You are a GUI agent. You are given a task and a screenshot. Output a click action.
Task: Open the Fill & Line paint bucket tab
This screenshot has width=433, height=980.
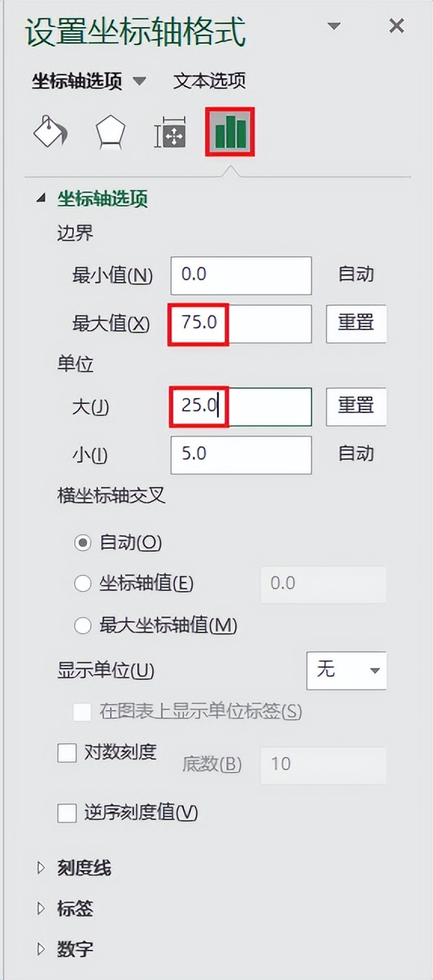[x=50, y=133]
